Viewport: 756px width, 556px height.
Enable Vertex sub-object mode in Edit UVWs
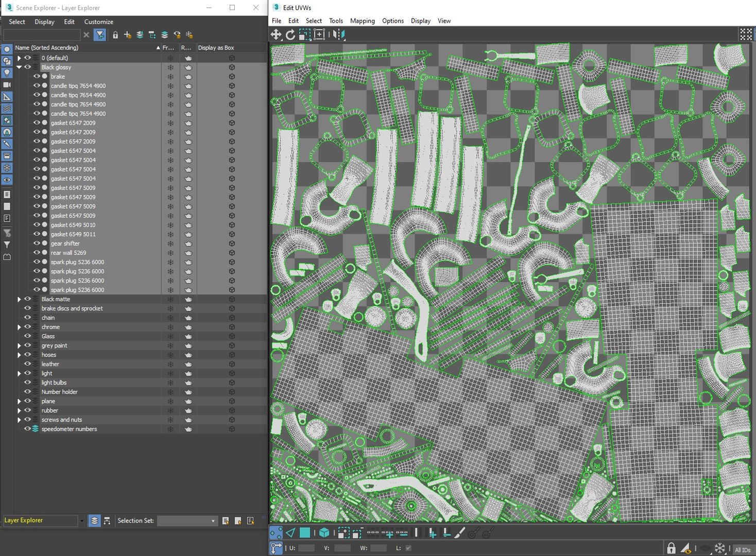pos(276,533)
